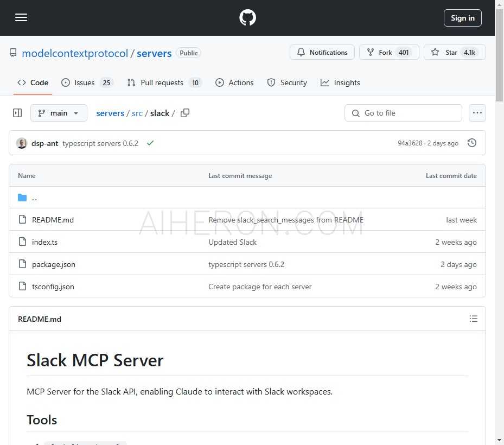Open dsp-ant user profile
Screen dimensions: 504x445
[x=44, y=143]
